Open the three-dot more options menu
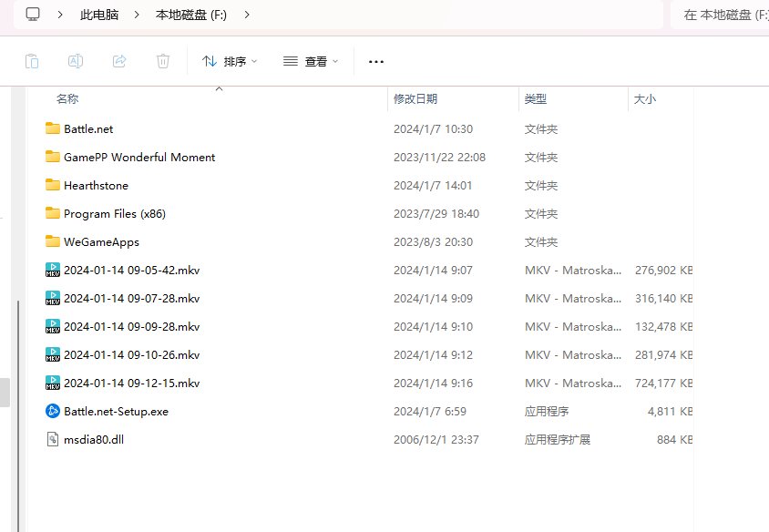Viewport: 769px width, 532px height. (376, 62)
